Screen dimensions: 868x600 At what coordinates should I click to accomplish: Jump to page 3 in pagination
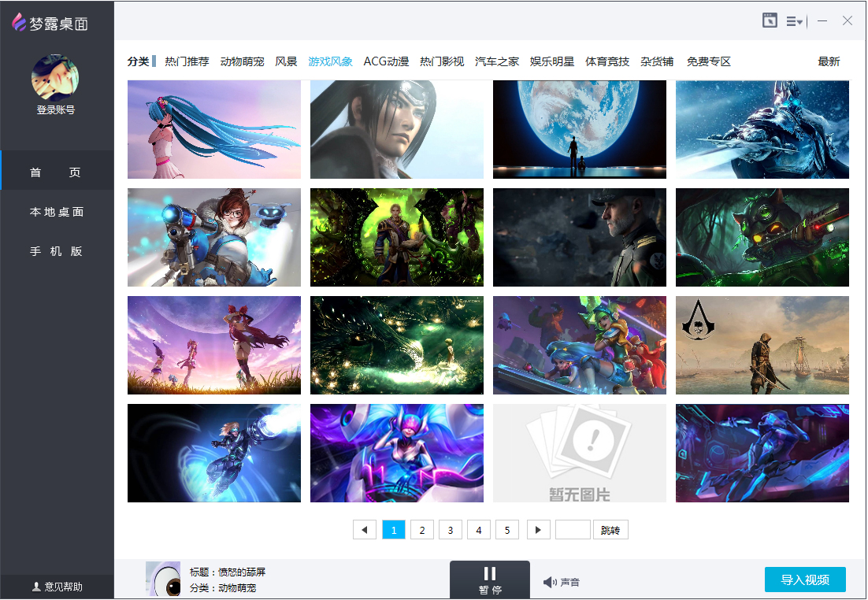[x=450, y=529]
